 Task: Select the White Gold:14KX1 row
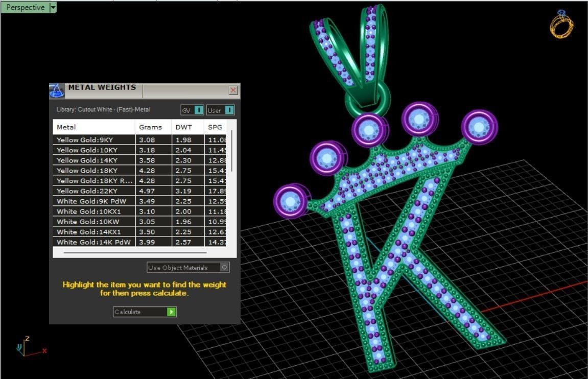(139, 232)
